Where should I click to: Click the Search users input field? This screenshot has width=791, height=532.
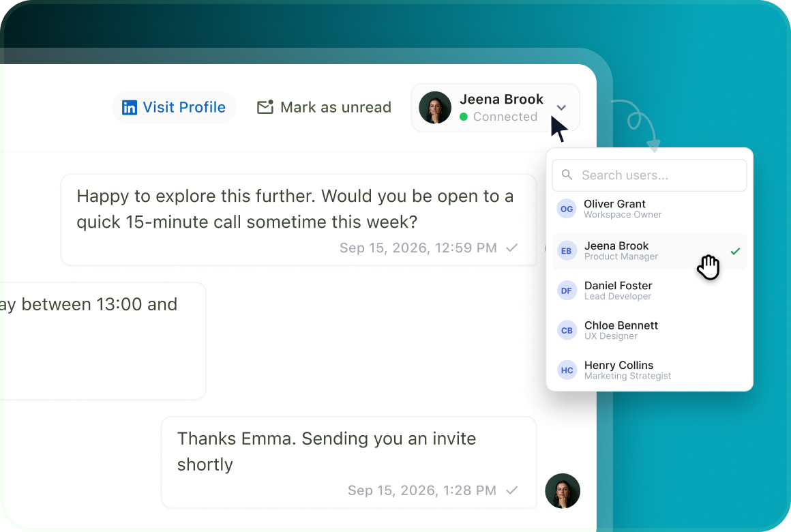(649, 175)
